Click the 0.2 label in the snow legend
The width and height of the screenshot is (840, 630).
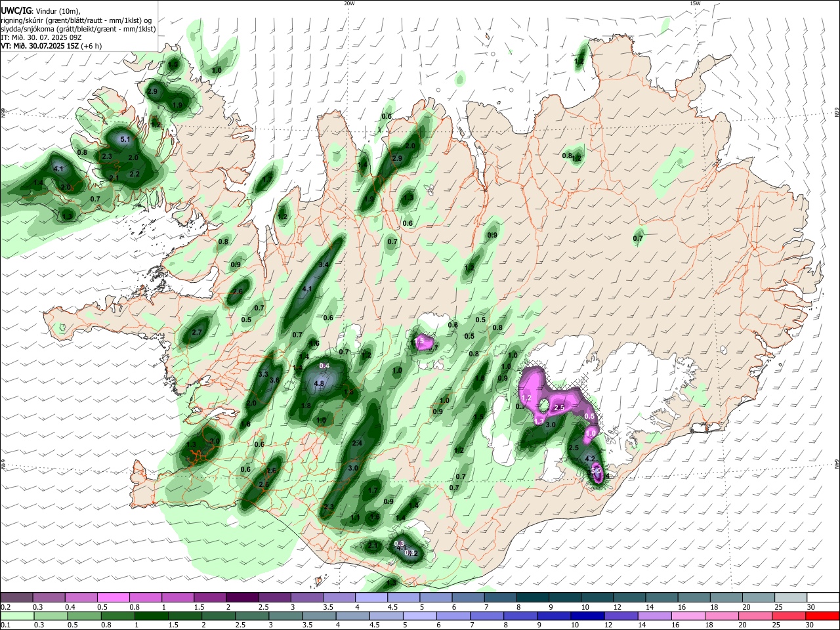(5, 607)
